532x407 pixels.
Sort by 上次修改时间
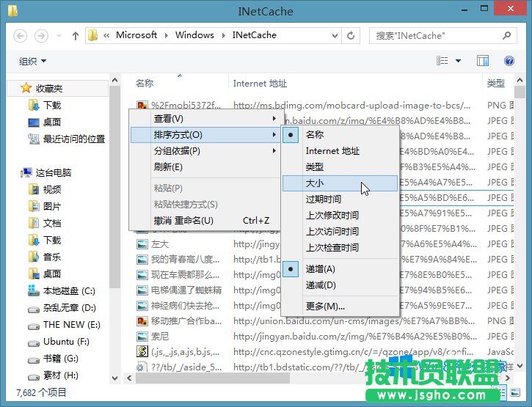[x=340, y=216]
